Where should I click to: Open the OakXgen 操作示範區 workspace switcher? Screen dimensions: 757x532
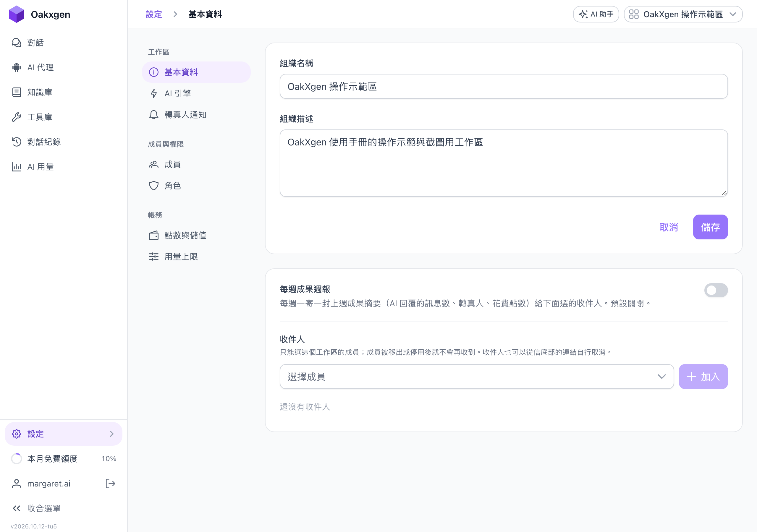click(x=683, y=14)
